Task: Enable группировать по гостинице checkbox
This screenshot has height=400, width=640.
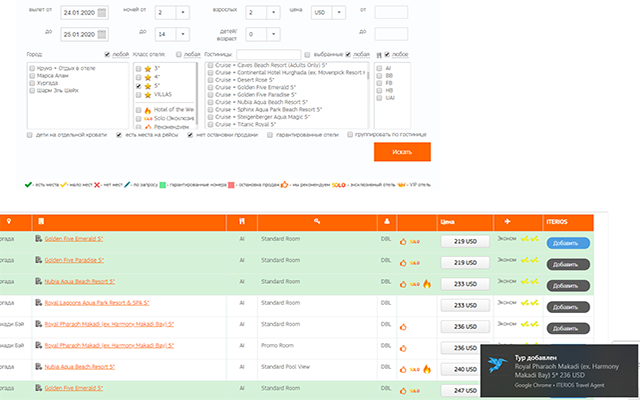Action: click(x=350, y=135)
